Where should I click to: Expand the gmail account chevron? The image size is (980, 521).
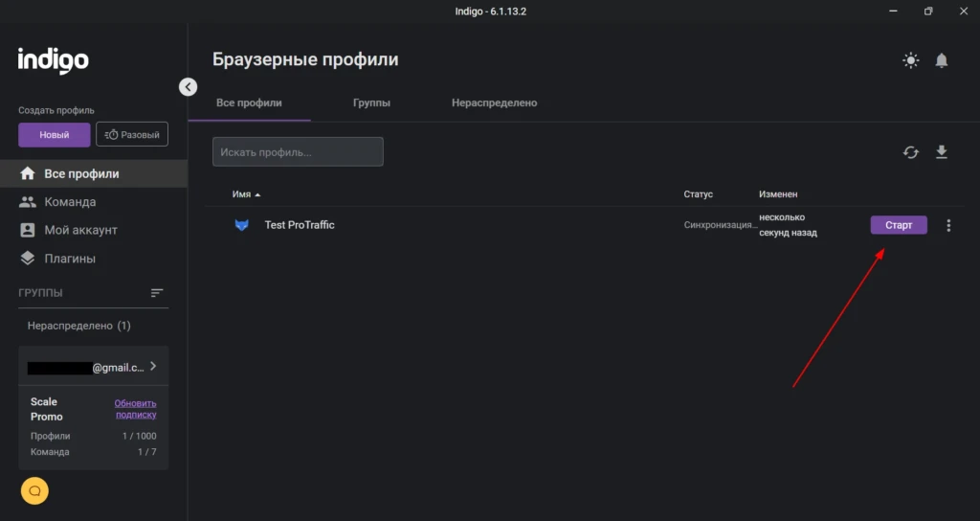[153, 367]
